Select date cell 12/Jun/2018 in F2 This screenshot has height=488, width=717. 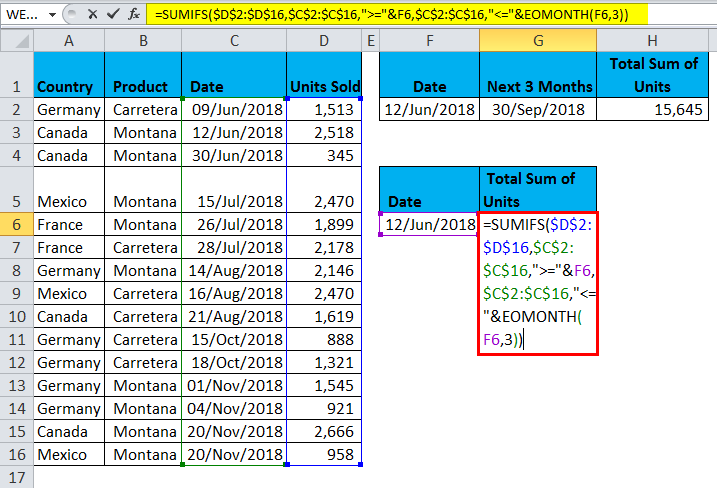(x=429, y=109)
